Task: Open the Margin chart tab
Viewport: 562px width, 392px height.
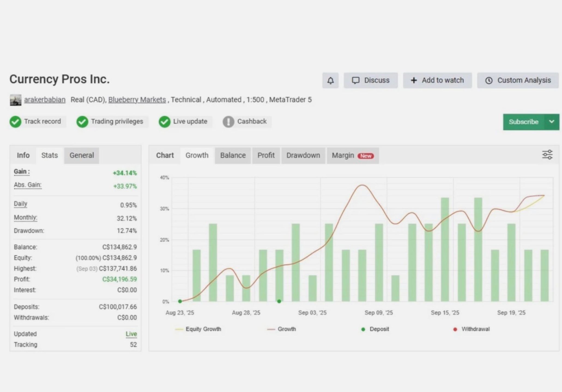Action: 353,155
